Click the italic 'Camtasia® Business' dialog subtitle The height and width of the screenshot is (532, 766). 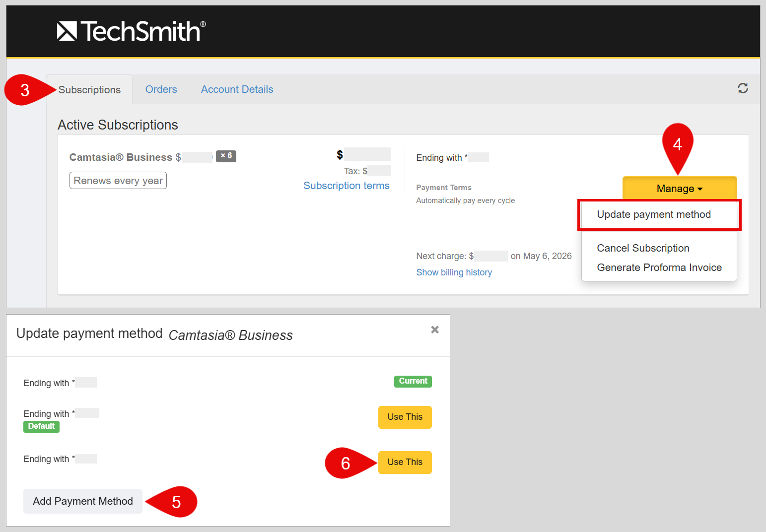231,335
